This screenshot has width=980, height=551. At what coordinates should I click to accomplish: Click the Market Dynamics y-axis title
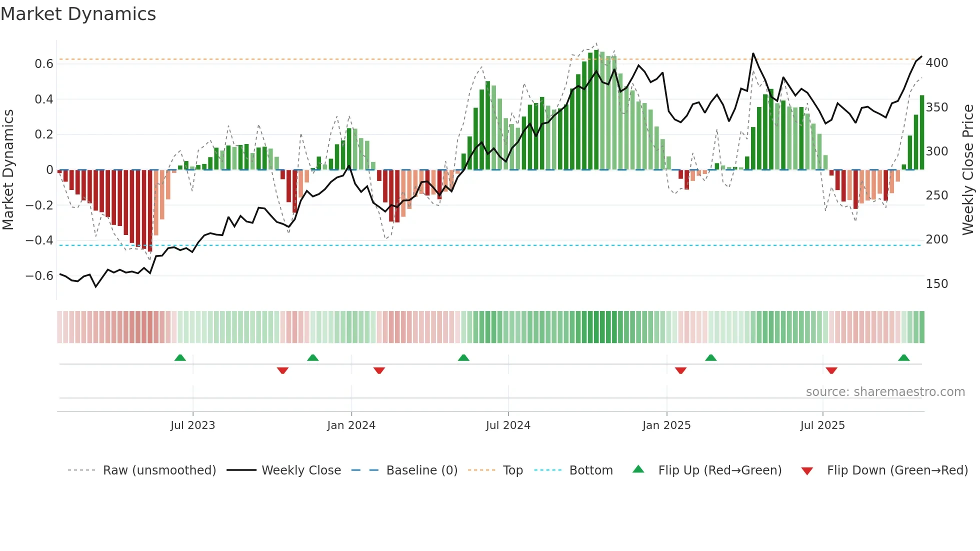tap(8, 169)
